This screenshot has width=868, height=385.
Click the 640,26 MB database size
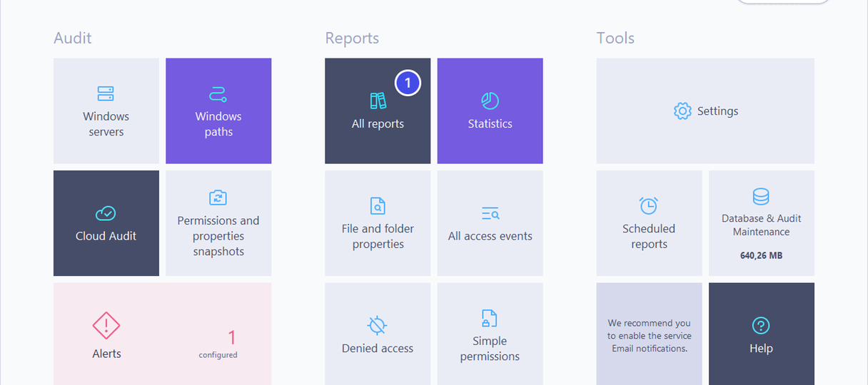tap(761, 255)
